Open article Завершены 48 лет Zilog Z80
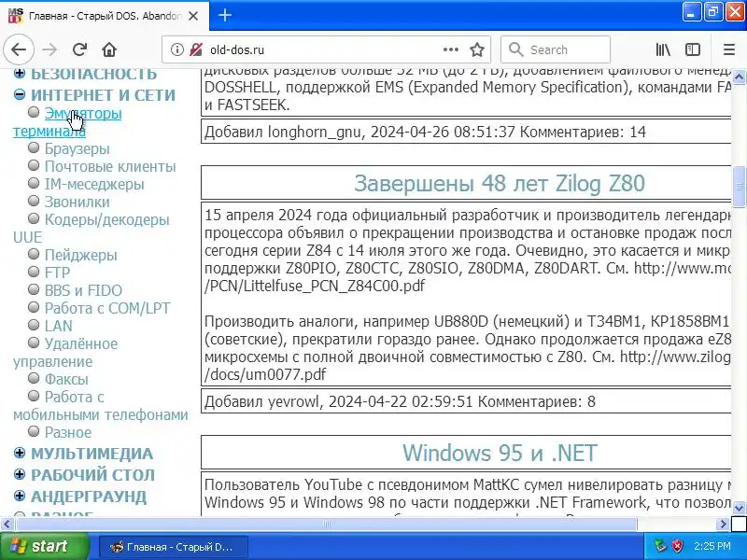Image resolution: width=747 pixels, height=560 pixels. pyautogui.click(x=499, y=183)
